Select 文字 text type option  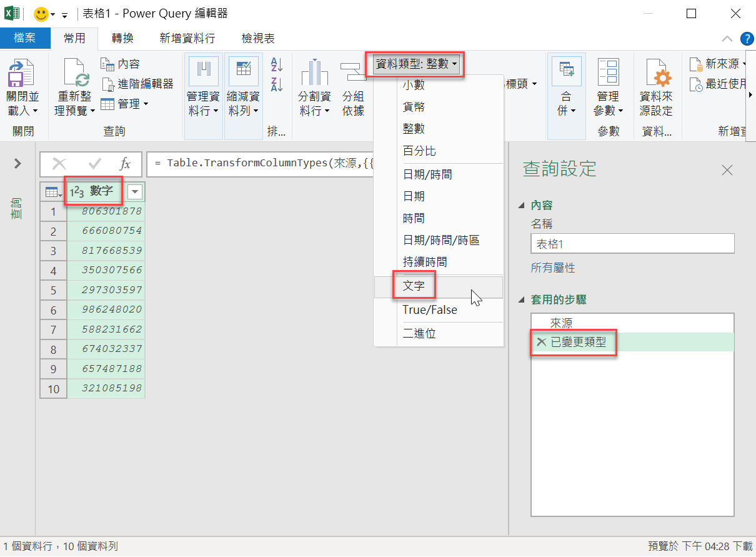click(x=439, y=287)
